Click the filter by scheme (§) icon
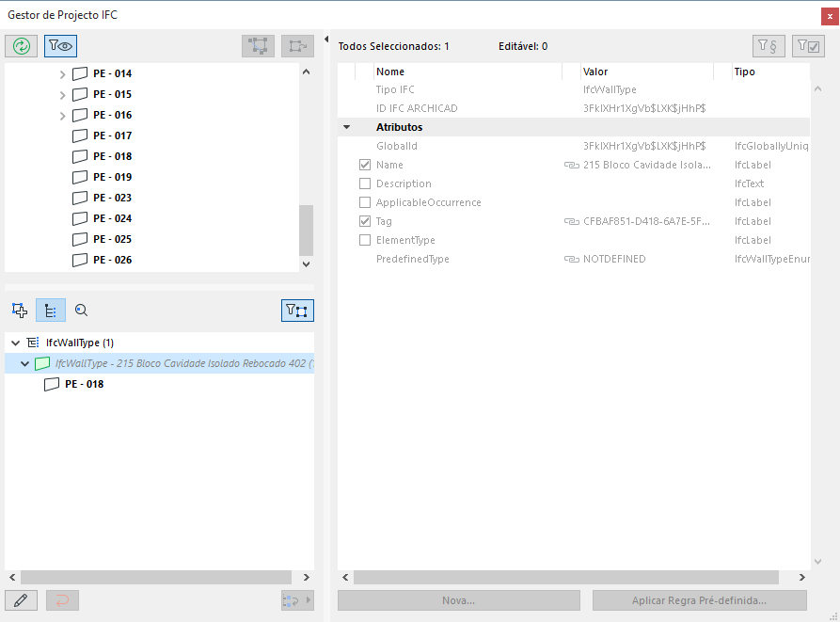 pos(769,46)
